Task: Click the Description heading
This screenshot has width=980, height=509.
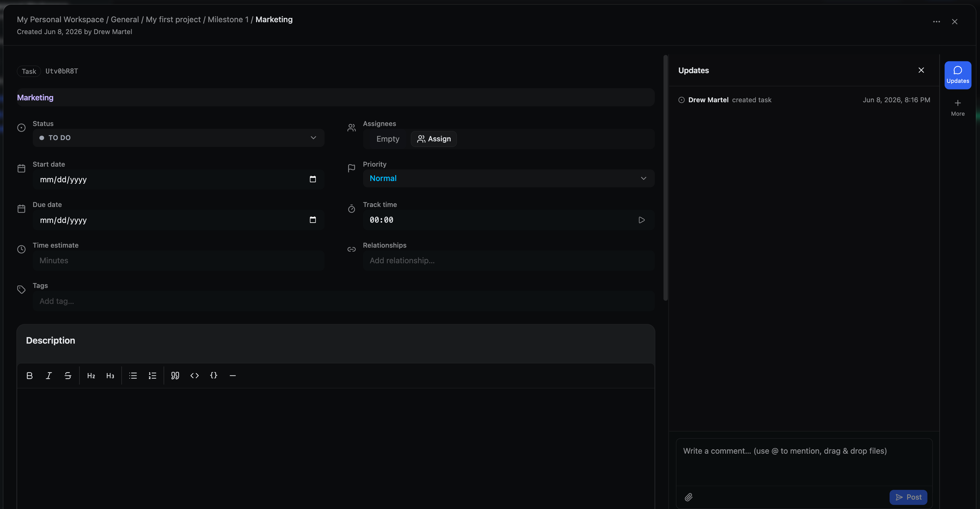Action: (51, 340)
